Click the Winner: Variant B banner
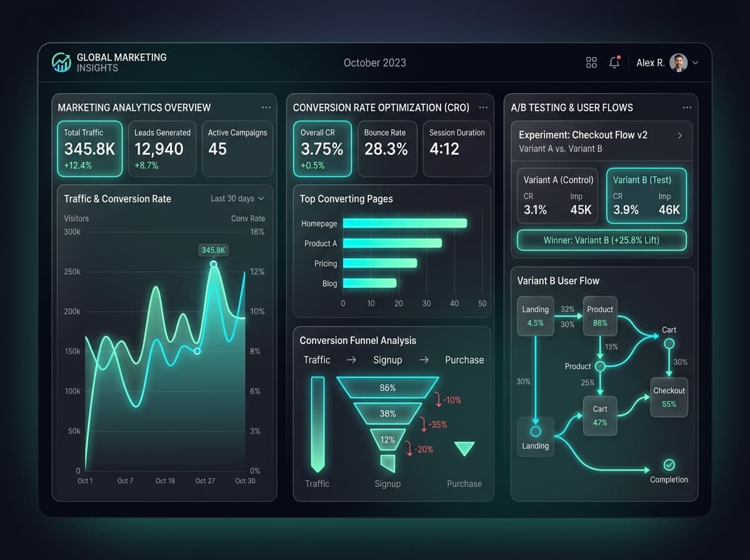Screen dimensions: 750x560 602,240
